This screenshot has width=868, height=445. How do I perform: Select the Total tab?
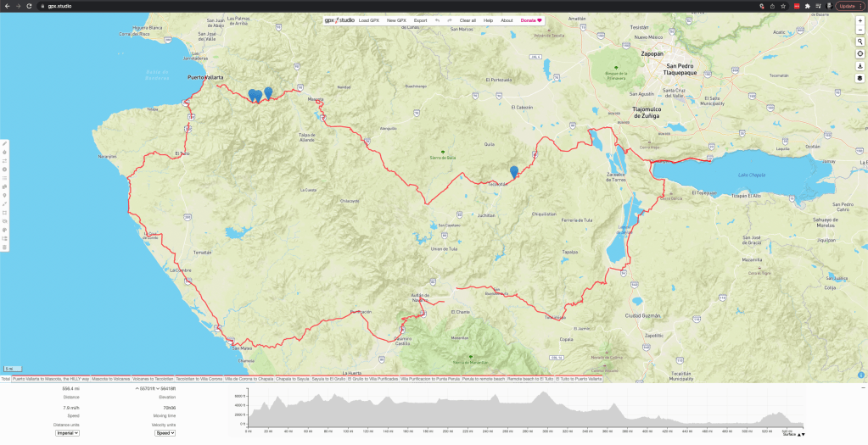tap(5, 379)
